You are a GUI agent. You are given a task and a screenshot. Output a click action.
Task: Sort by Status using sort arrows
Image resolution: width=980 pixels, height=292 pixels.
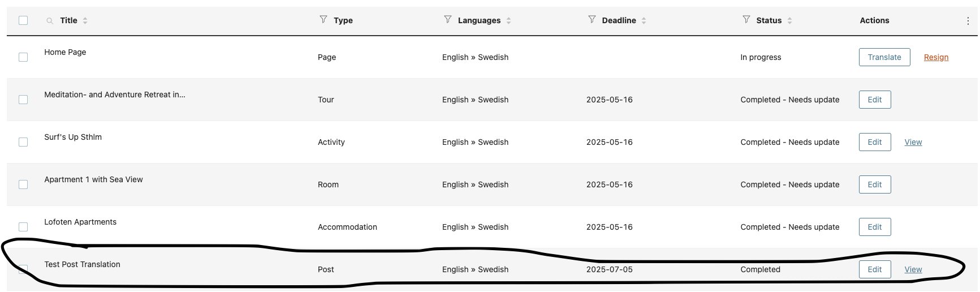(790, 20)
